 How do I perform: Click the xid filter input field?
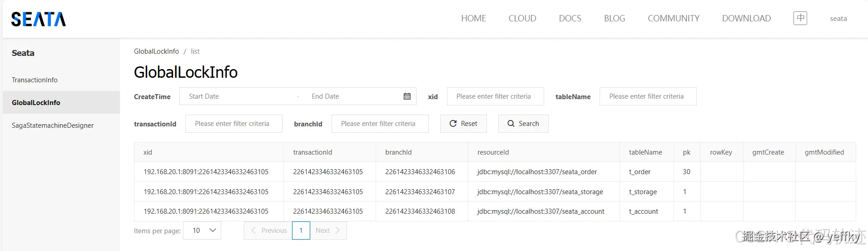click(495, 96)
